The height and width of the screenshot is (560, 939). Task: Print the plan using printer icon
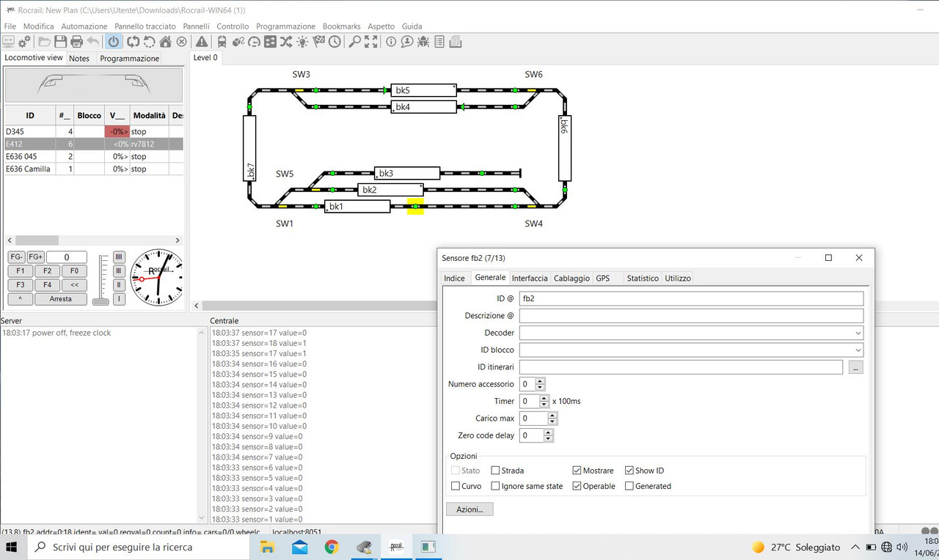[77, 42]
